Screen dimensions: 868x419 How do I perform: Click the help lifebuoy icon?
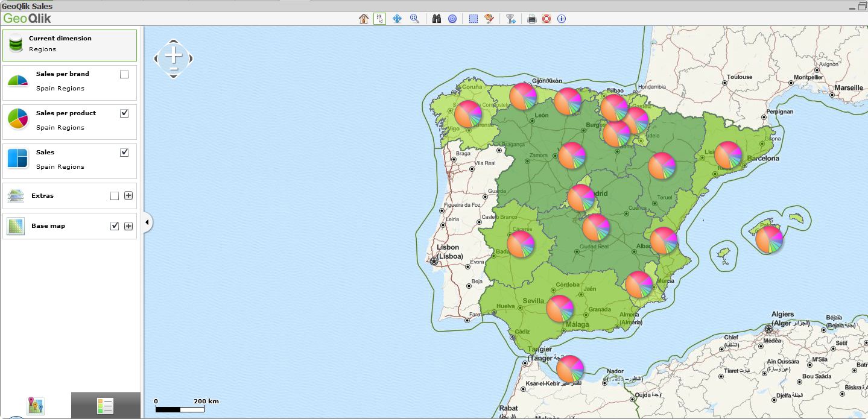tap(545, 19)
